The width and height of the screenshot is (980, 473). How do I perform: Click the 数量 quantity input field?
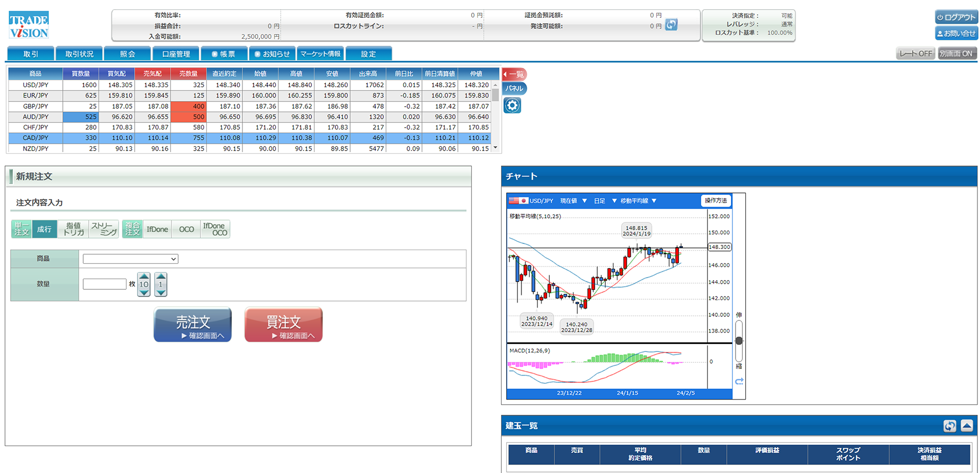[104, 284]
